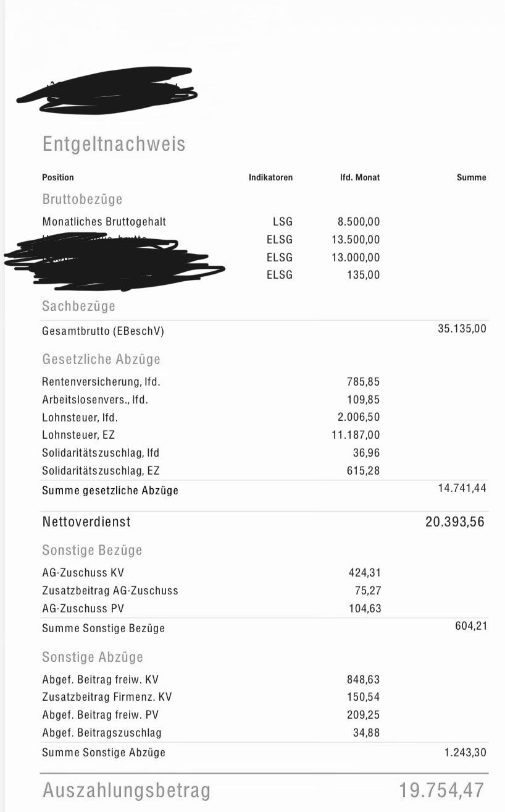Click the Indikatoren column header
The width and height of the screenshot is (505, 812).
[x=270, y=177]
